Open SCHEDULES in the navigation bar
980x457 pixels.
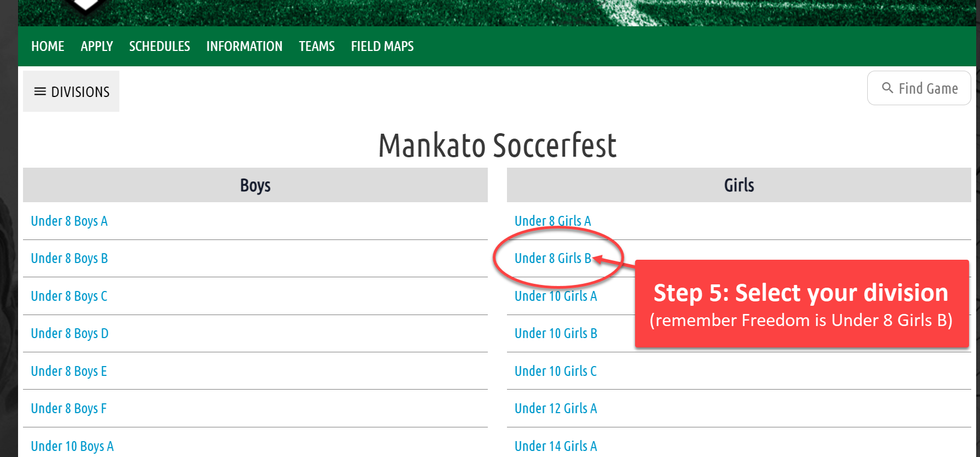(x=159, y=47)
